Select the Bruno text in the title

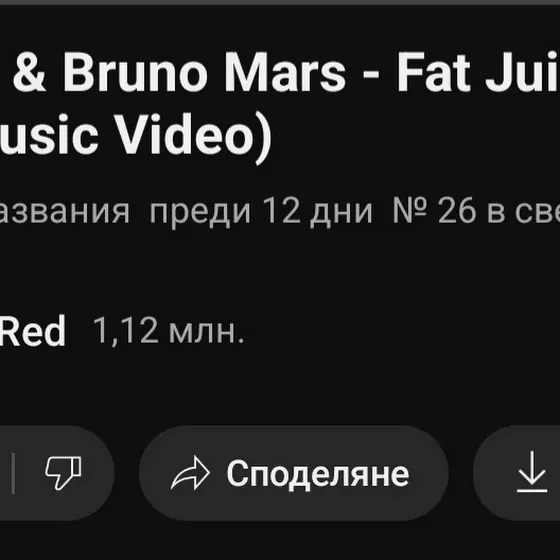tap(135, 72)
